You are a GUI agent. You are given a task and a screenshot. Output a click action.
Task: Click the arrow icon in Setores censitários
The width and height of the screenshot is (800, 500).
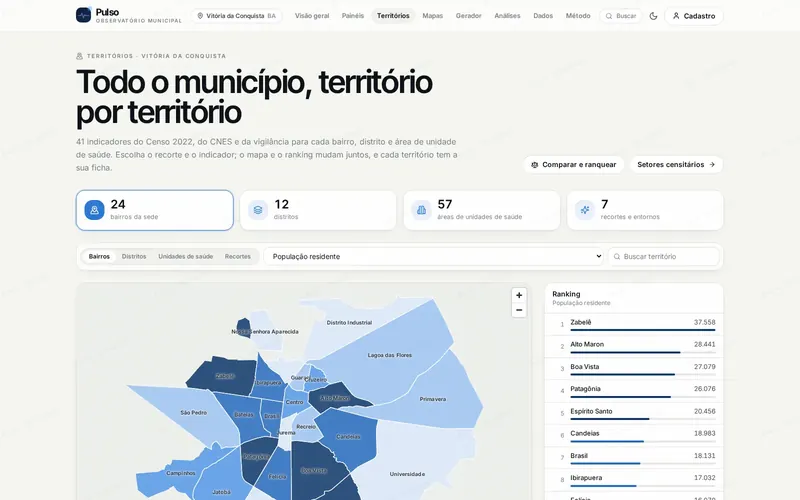(x=712, y=164)
